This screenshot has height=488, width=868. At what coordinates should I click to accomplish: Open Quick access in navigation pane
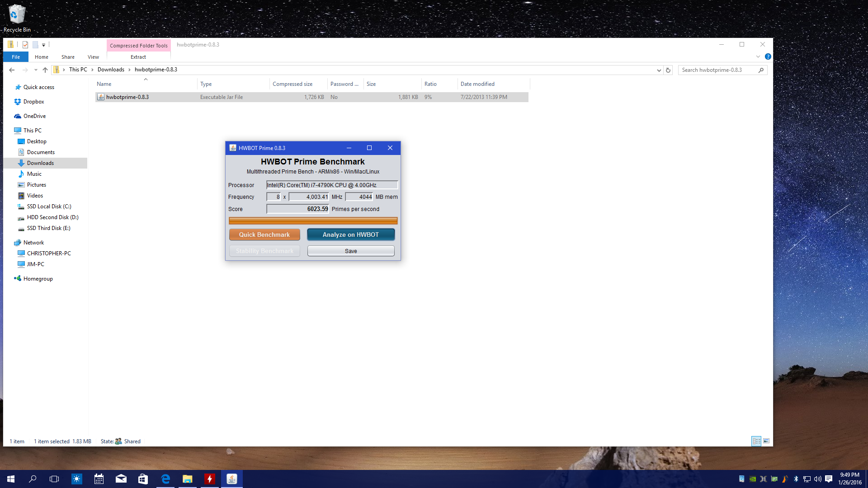tap(39, 87)
